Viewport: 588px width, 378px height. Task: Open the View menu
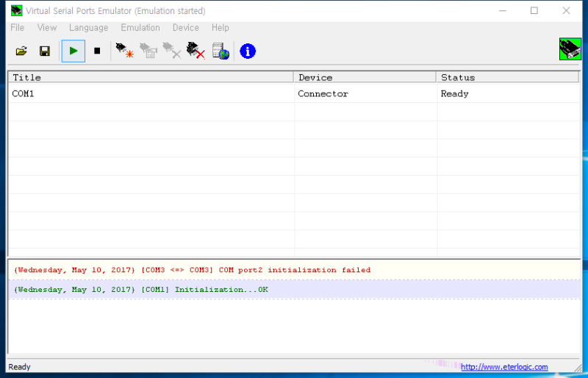[x=47, y=28]
